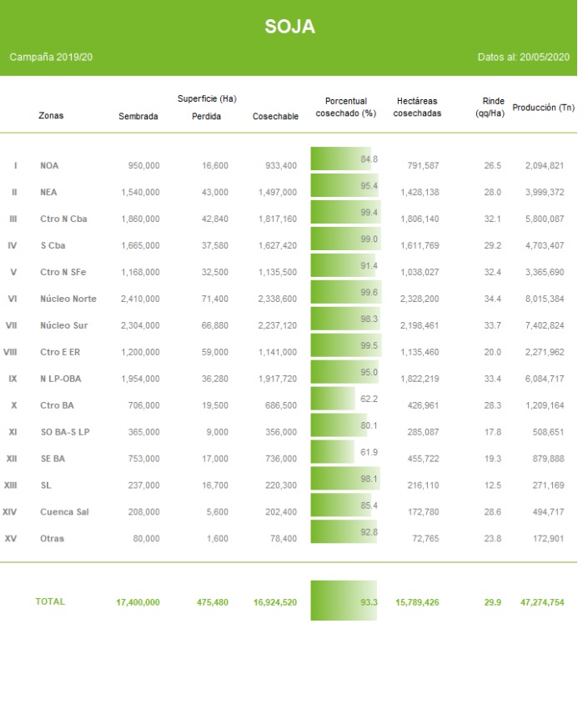Click the SE BA bar showing 61.9
The width and height of the screenshot is (588, 704).
pyautogui.click(x=333, y=453)
